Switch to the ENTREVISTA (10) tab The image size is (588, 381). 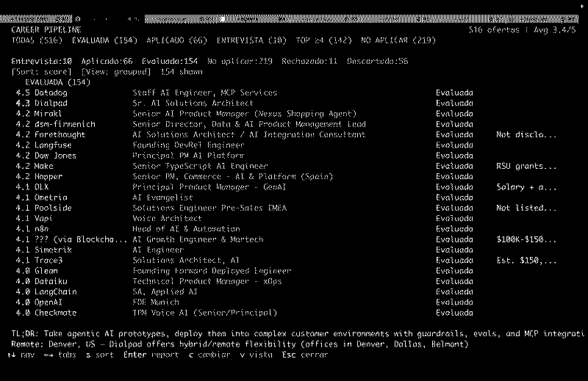click(251, 40)
